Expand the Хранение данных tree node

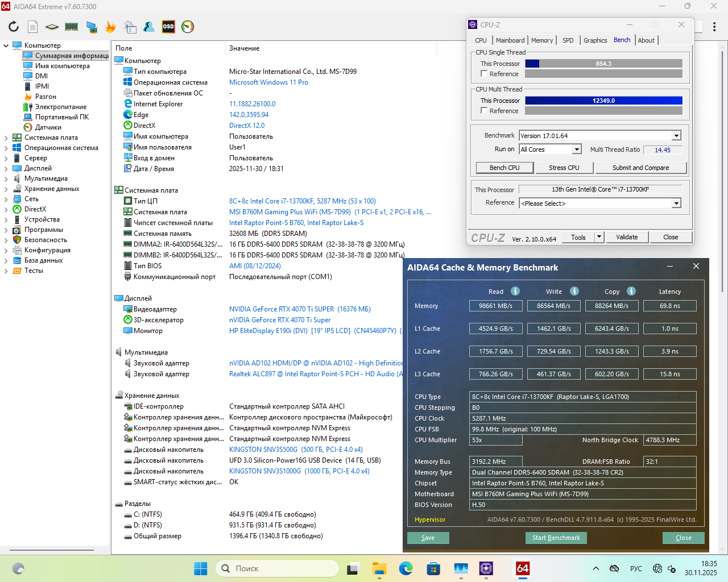[x=6, y=189]
